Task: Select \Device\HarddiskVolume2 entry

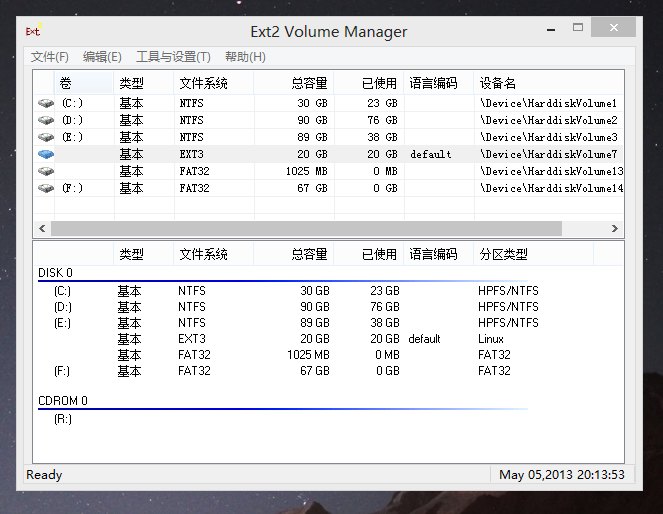Action: pyautogui.click(x=548, y=120)
